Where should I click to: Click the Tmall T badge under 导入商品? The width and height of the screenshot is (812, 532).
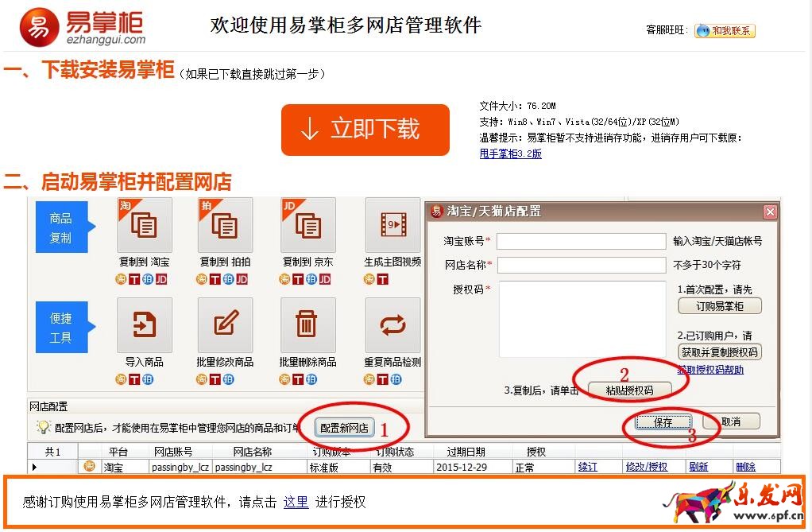click(134, 379)
